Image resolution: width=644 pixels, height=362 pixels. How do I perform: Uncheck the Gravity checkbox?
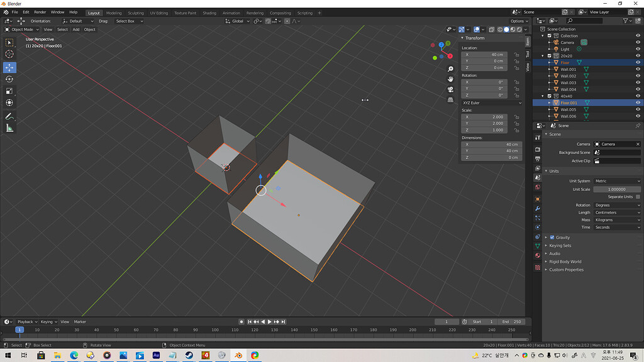pyautogui.click(x=552, y=237)
